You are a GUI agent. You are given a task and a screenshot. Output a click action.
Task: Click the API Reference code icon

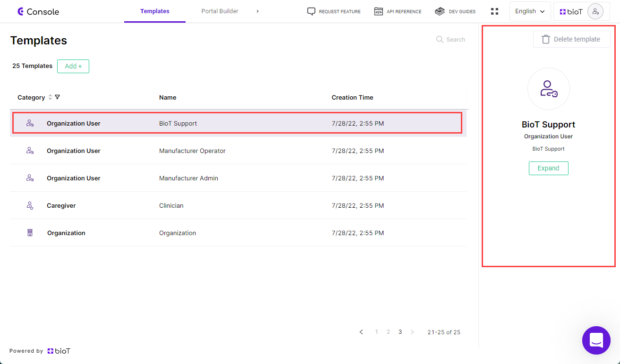click(378, 11)
